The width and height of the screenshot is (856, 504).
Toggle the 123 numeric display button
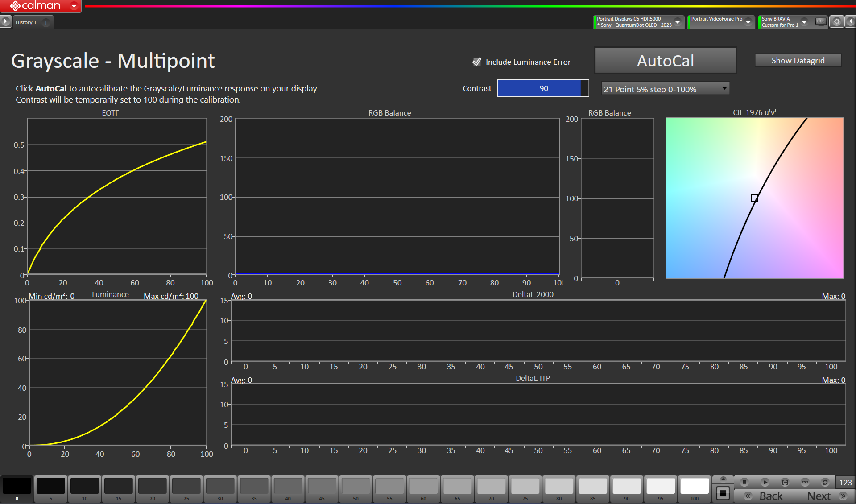coord(845,482)
